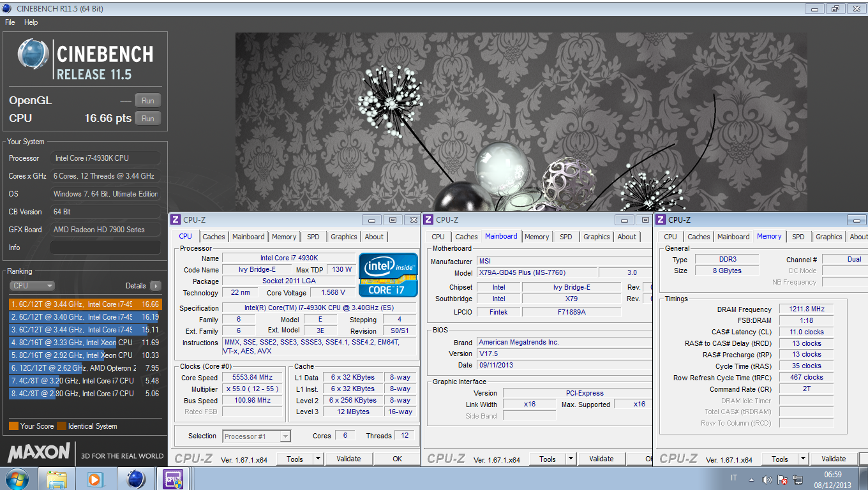The height and width of the screenshot is (490, 868).
Task: Click the X79A-GD45 Plus model field
Action: pos(537,272)
